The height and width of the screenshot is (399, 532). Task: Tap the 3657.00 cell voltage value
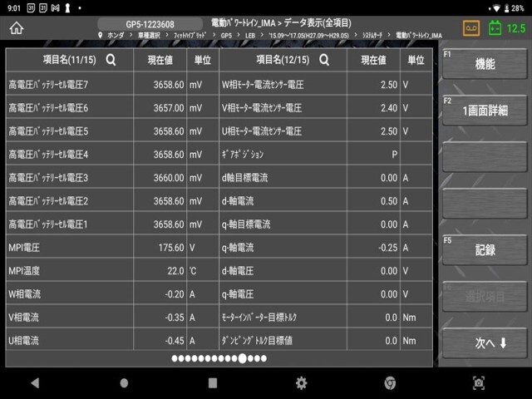[169, 108]
